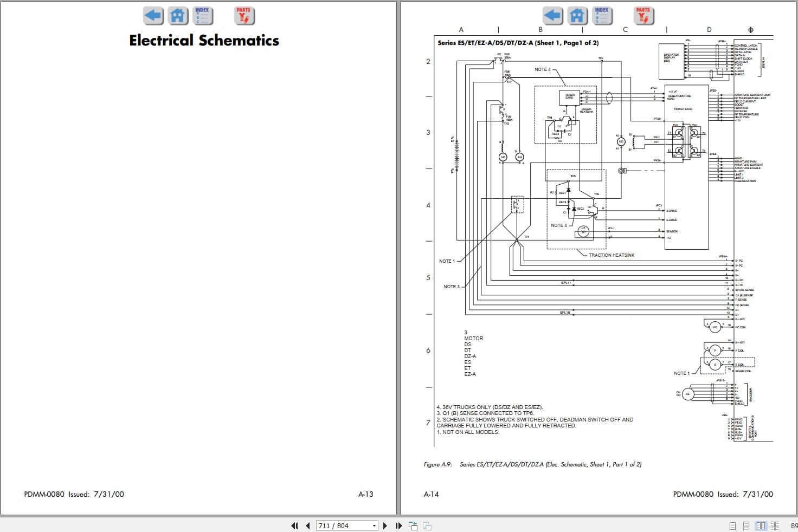Open the PARTS icon on the schematic page
The image size is (798, 532).
[643, 16]
